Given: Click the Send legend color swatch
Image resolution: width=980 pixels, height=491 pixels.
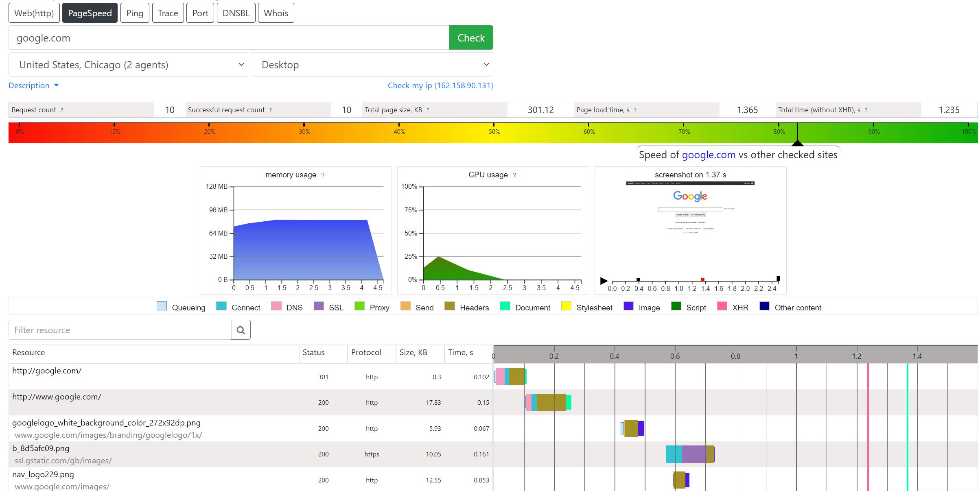Looking at the screenshot, I should coord(406,306).
